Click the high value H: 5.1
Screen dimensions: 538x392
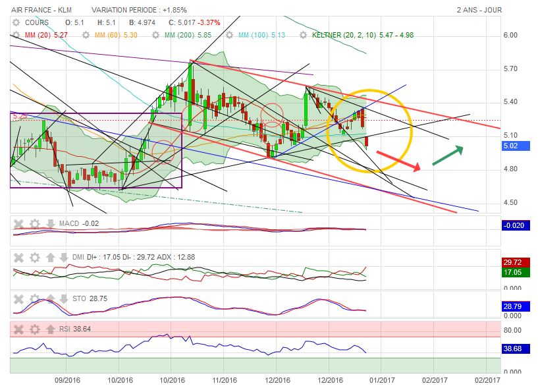pos(107,22)
